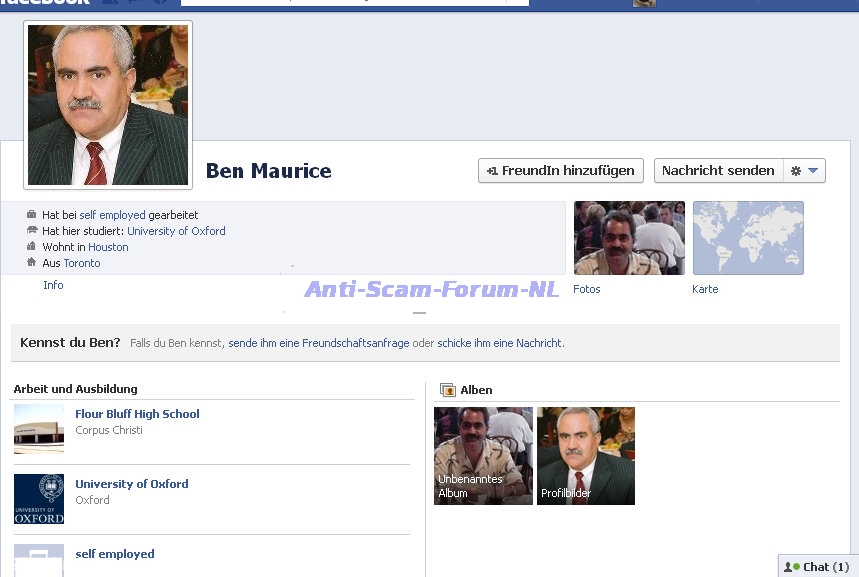Click the Houston city link
The image size is (859, 577).
pos(108,247)
